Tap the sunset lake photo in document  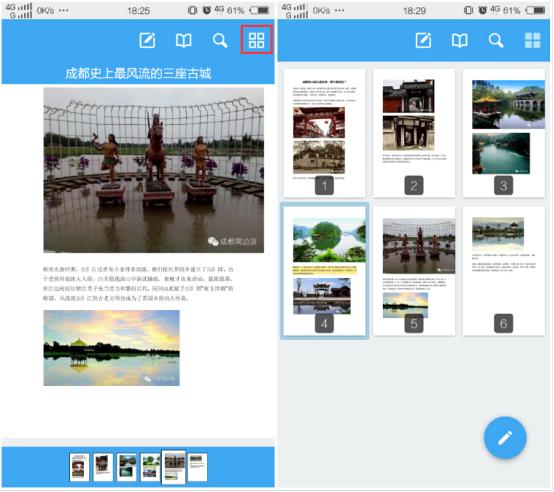[111, 348]
